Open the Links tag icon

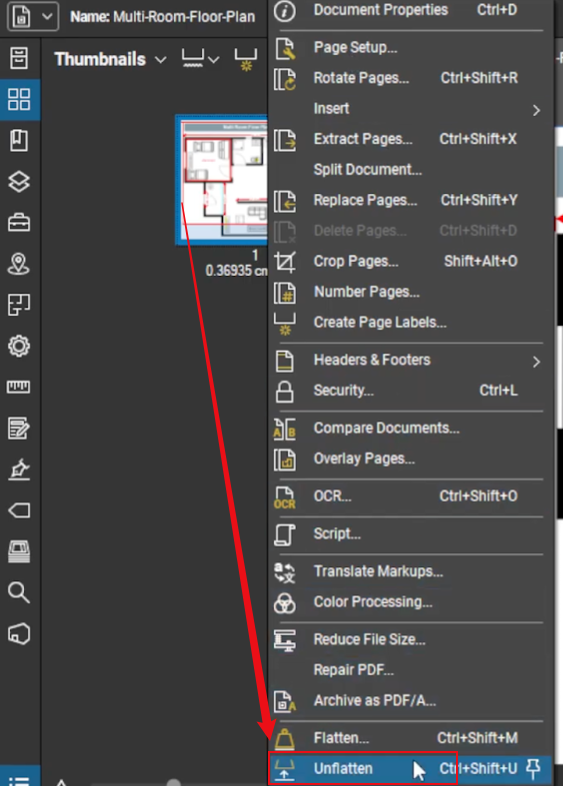click(x=19, y=510)
